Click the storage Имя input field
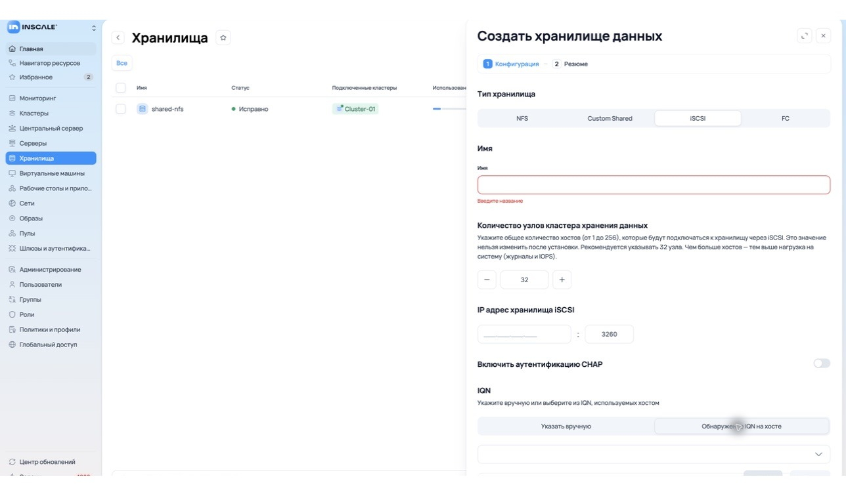This screenshot has height=504, width=846. click(654, 184)
